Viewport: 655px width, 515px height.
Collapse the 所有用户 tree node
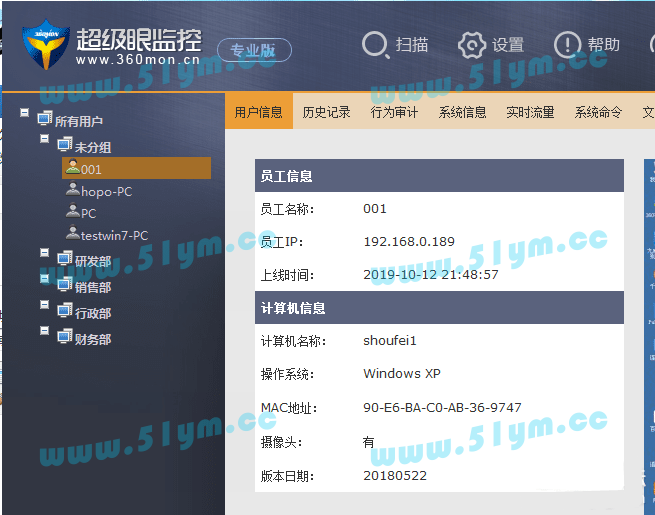coord(24,112)
